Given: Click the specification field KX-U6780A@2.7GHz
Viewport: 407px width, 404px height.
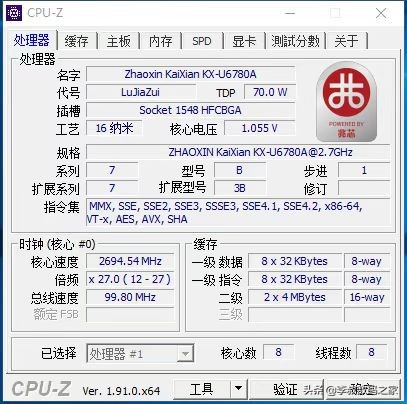Looking at the screenshot, I should click(x=238, y=152).
